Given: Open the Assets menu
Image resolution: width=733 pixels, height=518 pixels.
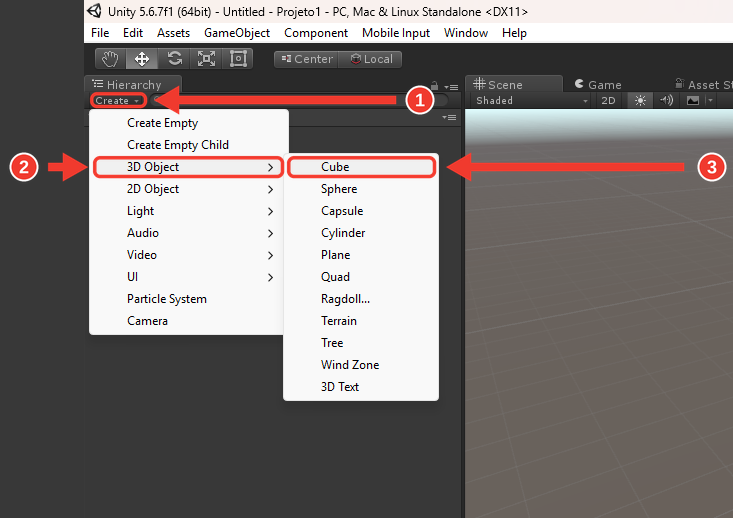Looking at the screenshot, I should click(x=173, y=33).
